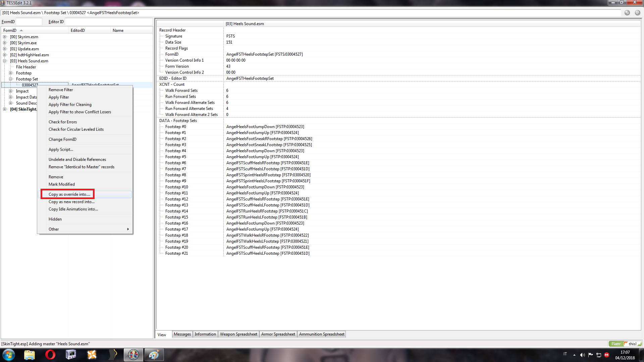This screenshot has width=644, height=362.
Task: Collapse the [03] Heels Sound.esm node
Action: point(5,61)
